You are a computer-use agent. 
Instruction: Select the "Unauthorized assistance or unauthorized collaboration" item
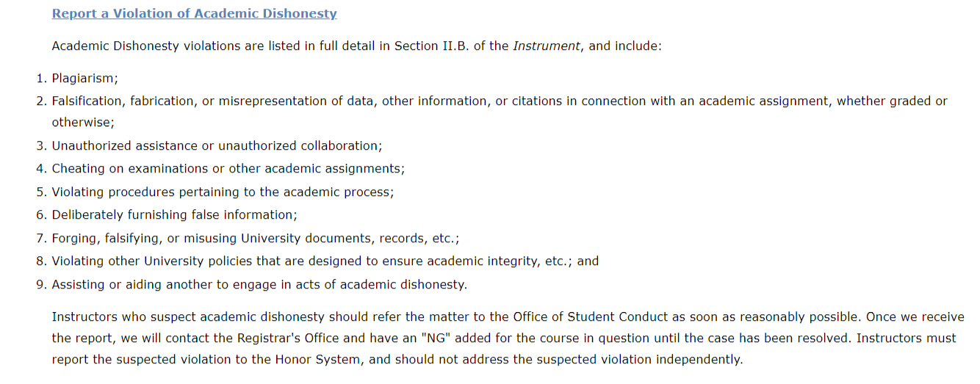pos(217,146)
